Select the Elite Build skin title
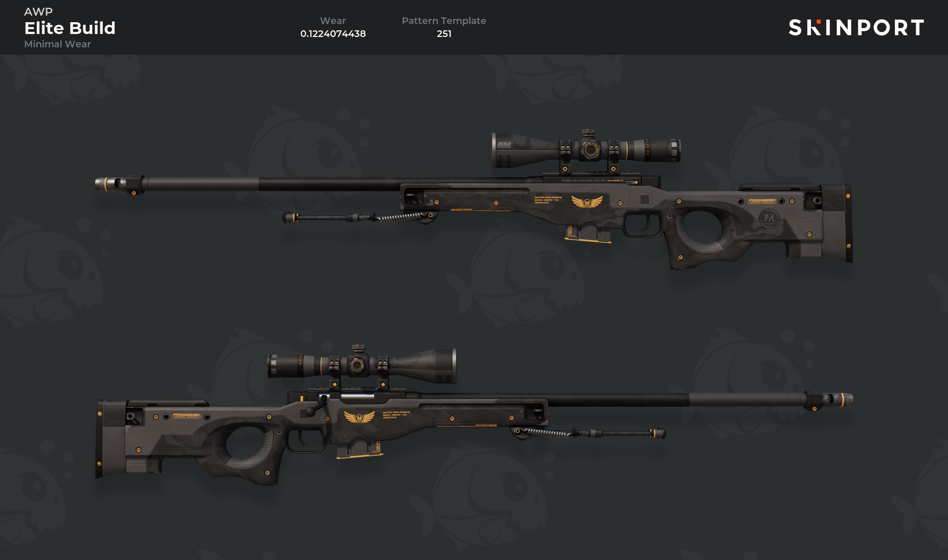Image resolution: width=948 pixels, height=560 pixels. 70,28
